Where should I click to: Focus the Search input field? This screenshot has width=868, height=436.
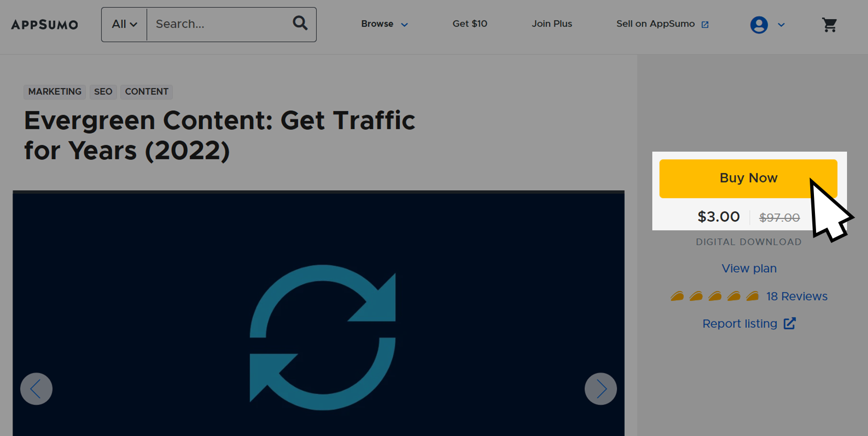click(220, 24)
